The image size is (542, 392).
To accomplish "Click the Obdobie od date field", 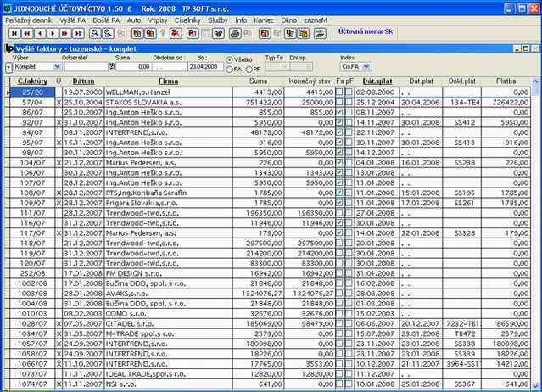I will tap(170, 67).
